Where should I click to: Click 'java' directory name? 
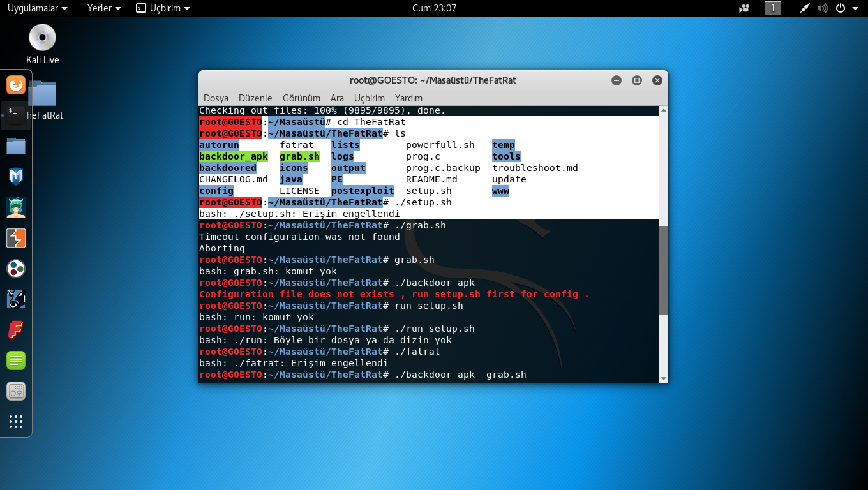click(291, 179)
